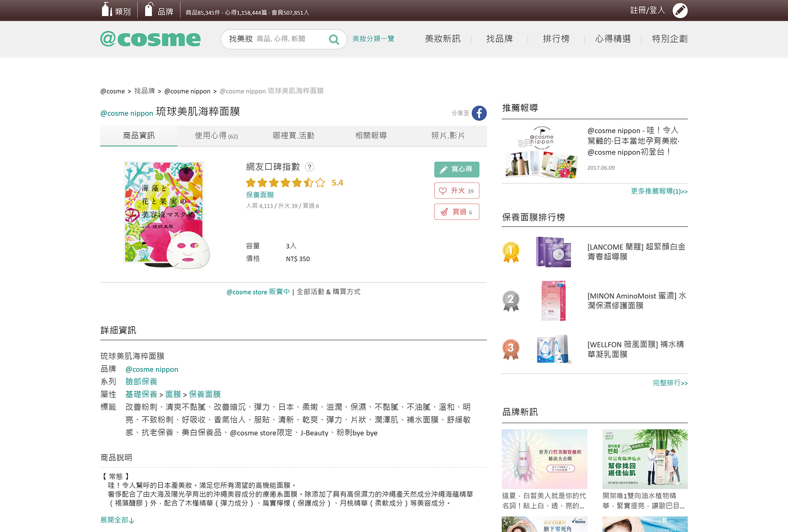The height and width of the screenshot is (532, 788).
Task: Click the 保養面膜 category link under rating
Action: coord(260,195)
